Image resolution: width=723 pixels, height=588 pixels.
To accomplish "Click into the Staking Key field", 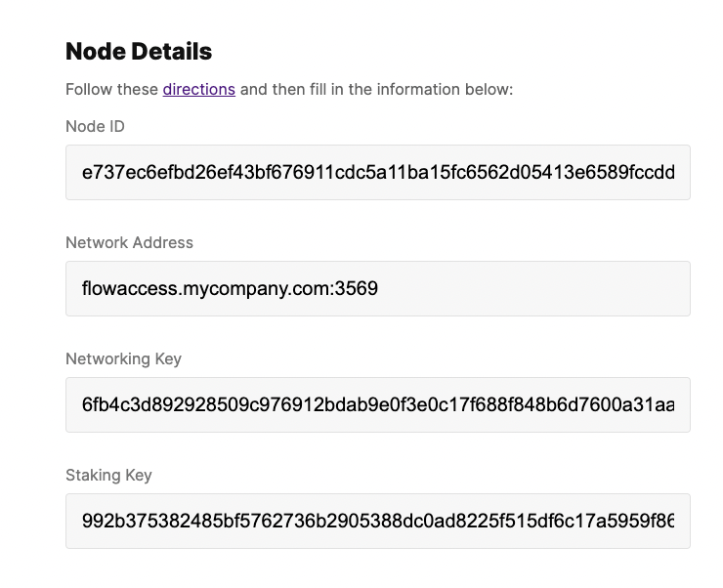I will [377, 521].
